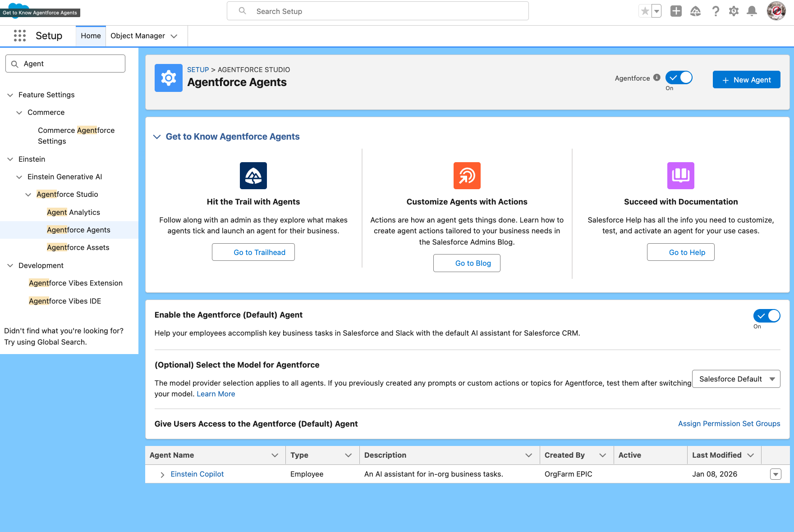The image size is (794, 532).
Task: Toggle the Agentforce switch off
Action: tap(679, 78)
